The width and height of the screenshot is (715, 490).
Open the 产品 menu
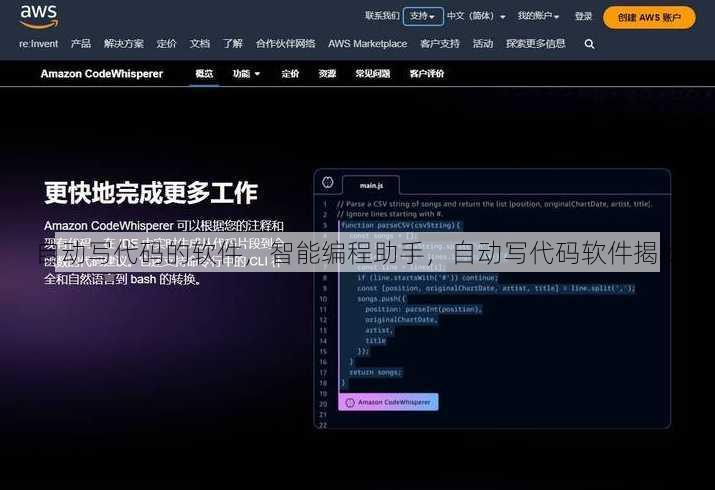point(81,44)
